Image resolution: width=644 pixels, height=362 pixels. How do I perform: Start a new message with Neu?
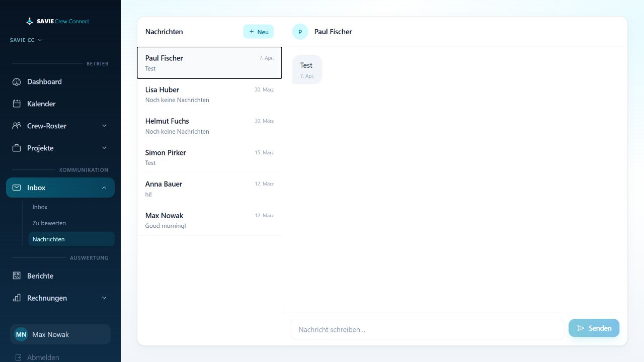click(x=259, y=32)
